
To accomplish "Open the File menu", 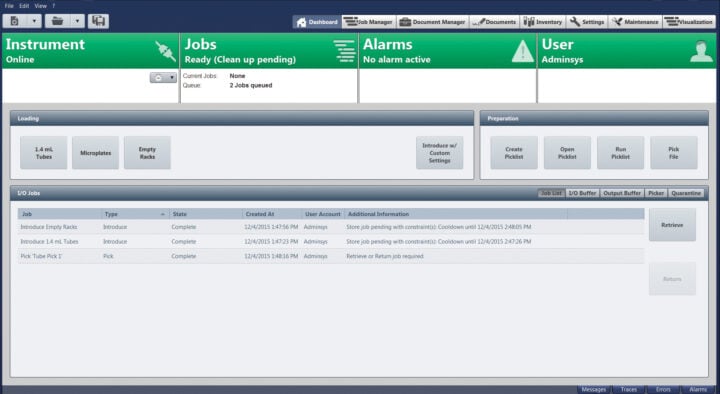I will tap(9, 6).
